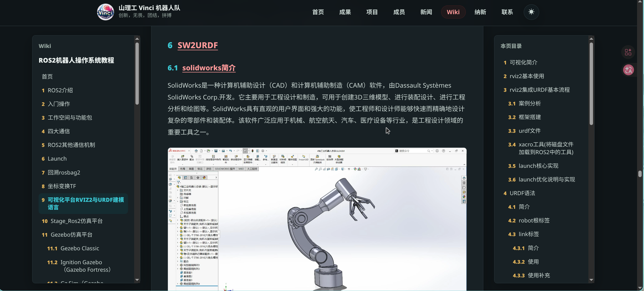Follow the SW2URDF heading link
644x291 pixels.
click(x=198, y=45)
